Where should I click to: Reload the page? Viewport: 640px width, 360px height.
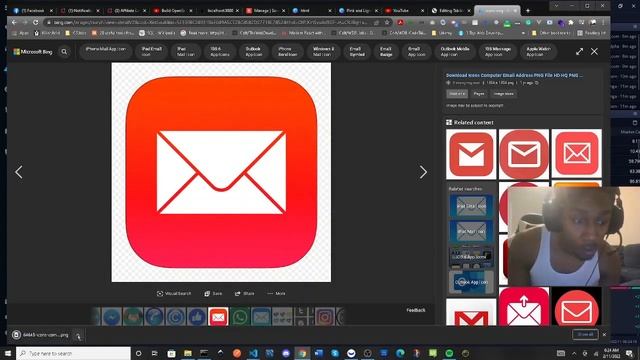click(36, 22)
